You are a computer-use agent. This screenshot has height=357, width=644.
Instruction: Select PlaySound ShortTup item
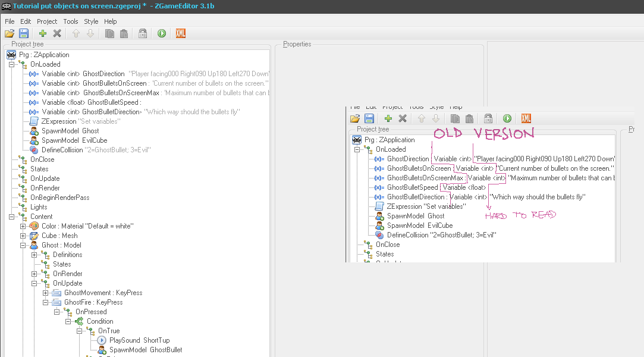tap(139, 340)
